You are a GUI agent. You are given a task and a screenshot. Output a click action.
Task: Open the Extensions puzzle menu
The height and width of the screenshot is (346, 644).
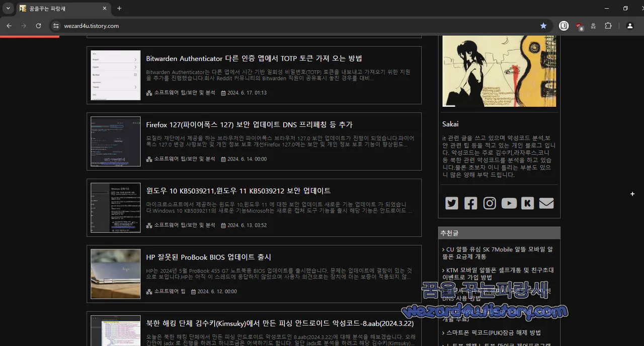pos(608,26)
